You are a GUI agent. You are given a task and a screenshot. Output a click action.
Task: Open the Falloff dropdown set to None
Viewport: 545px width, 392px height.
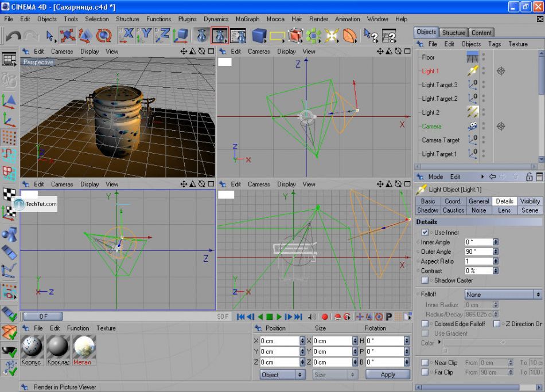click(503, 295)
